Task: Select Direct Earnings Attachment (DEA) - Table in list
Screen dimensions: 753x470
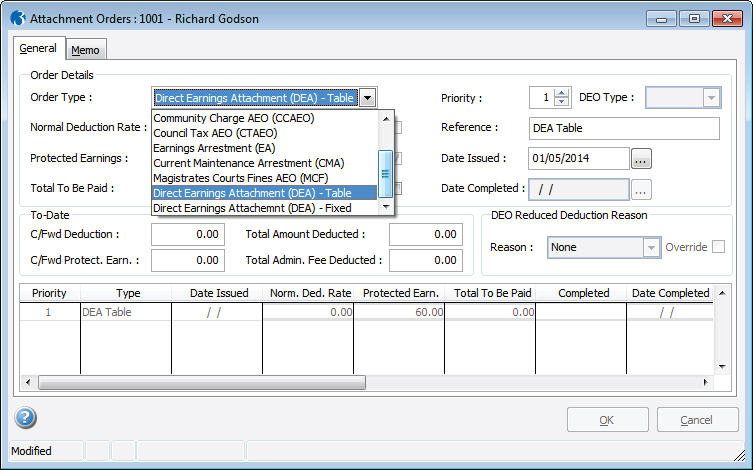Action: (x=265, y=193)
